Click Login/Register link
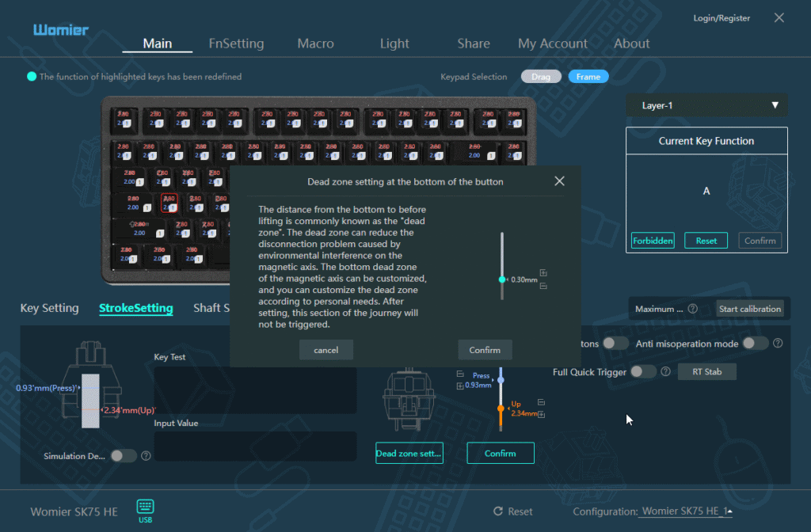Image resolution: width=811 pixels, height=532 pixels. tap(722, 18)
